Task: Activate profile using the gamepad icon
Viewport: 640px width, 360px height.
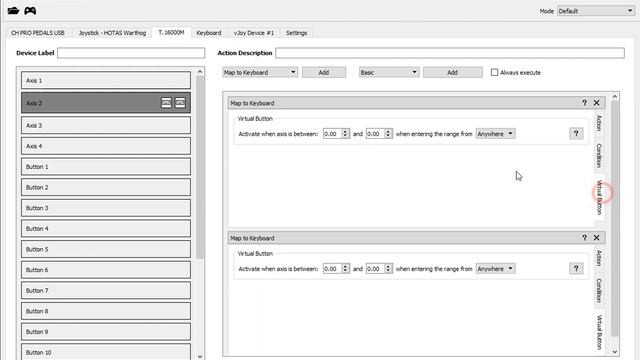Action: point(30,11)
